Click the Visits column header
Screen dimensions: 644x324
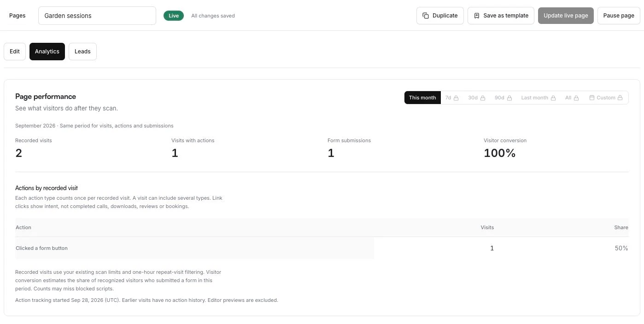click(x=487, y=227)
